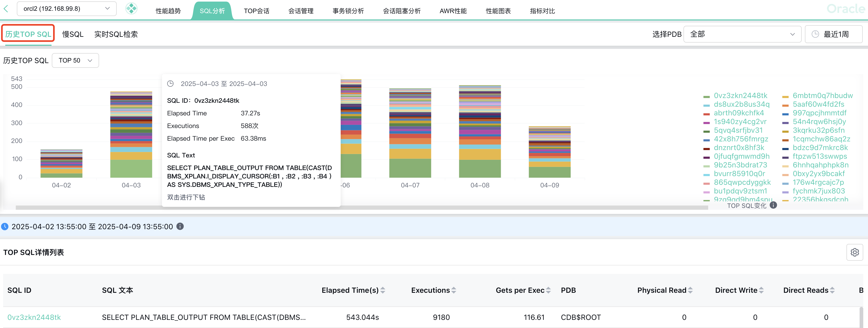Click the 04-08 stacked bar
This screenshot has height=328, width=868.
point(480,135)
